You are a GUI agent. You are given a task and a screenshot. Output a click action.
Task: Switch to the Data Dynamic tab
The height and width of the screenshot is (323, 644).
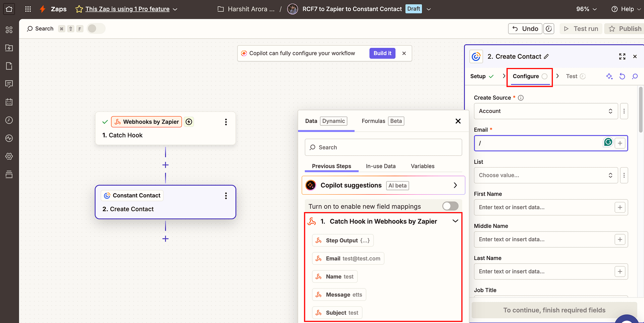(326, 121)
